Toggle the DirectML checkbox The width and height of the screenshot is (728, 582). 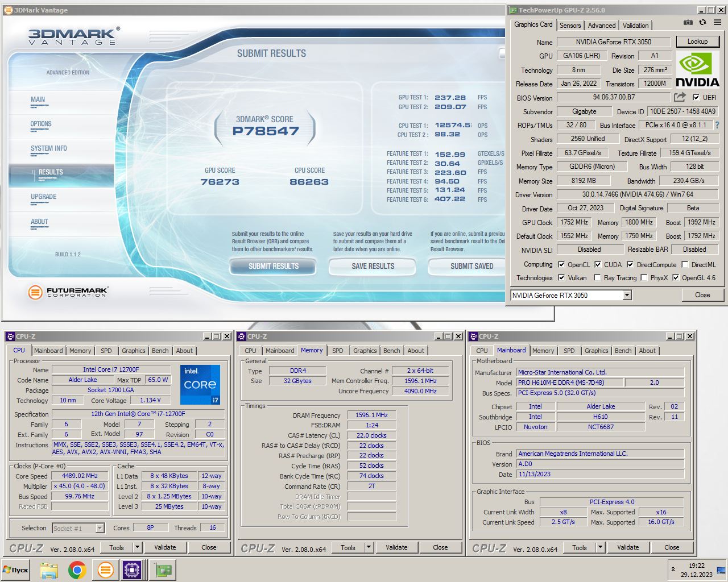pyautogui.click(x=685, y=264)
